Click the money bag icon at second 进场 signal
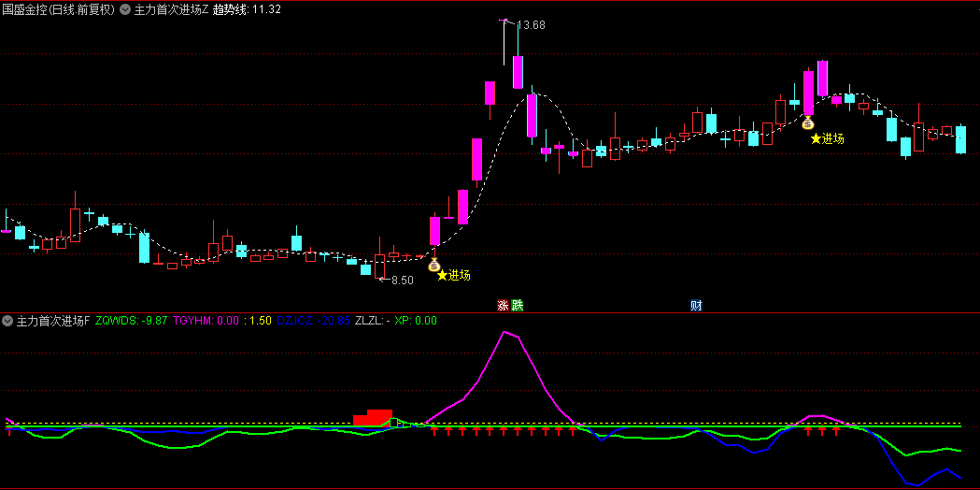The width and height of the screenshot is (980, 490). [808, 122]
